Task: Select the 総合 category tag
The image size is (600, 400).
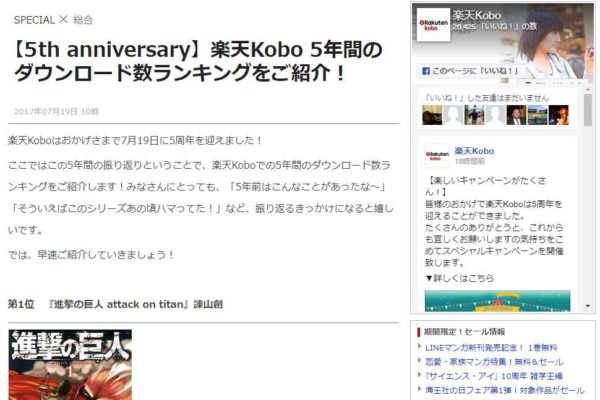Action: coord(83,20)
